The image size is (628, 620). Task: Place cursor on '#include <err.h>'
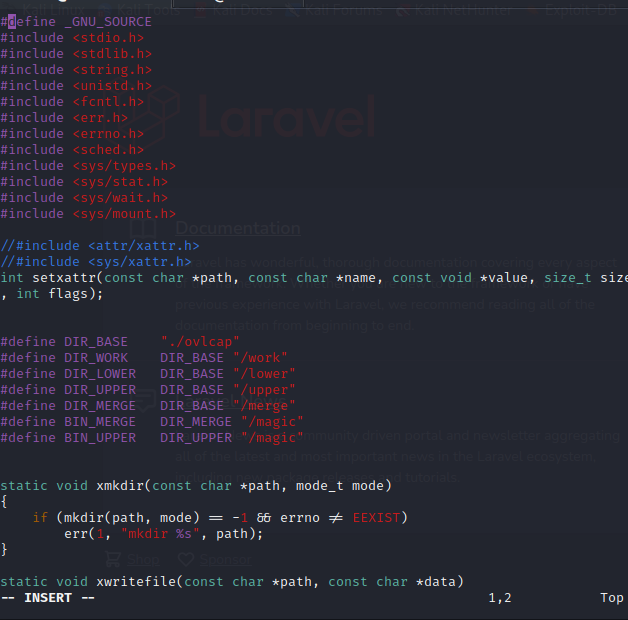point(64,118)
